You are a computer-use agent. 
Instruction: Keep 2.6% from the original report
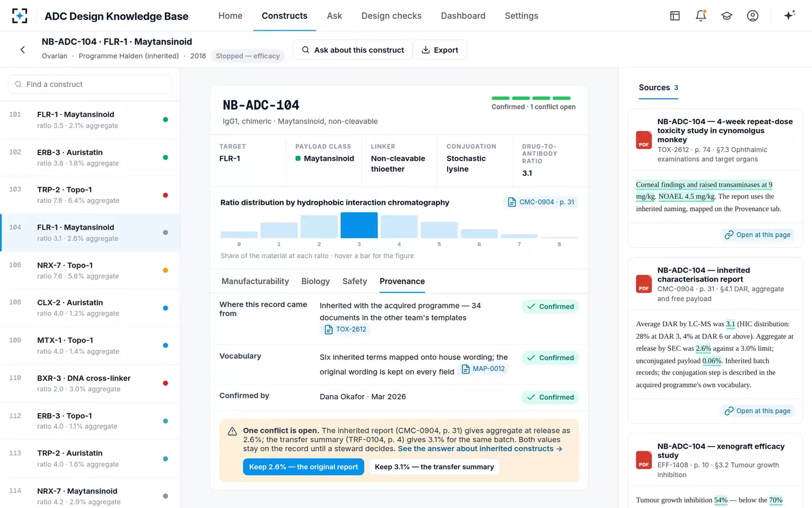pyautogui.click(x=303, y=467)
